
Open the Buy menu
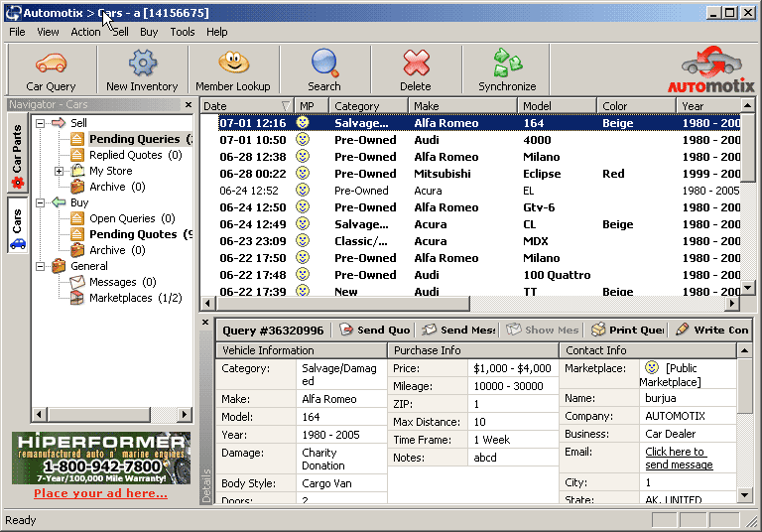[149, 32]
